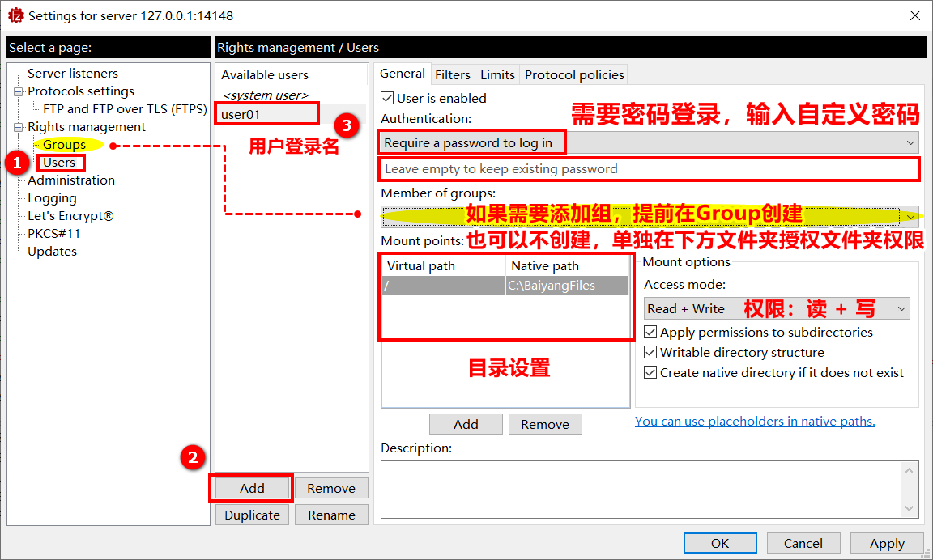Viewport: 933px width, 560px height.
Task: Confirm settings with OK
Action: [x=720, y=543]
